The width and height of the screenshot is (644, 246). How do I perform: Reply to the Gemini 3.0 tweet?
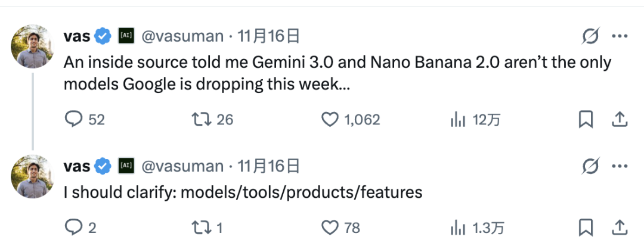tap(73, 120)
